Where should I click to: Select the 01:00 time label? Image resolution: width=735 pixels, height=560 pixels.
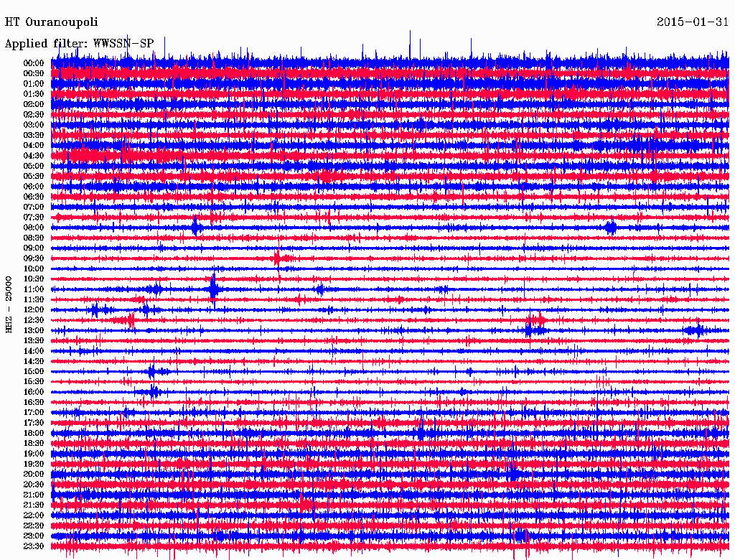34,84
